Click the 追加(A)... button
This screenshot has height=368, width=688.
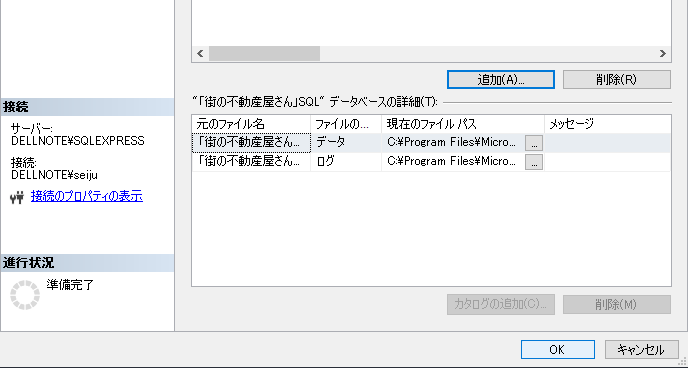(501, 80)
